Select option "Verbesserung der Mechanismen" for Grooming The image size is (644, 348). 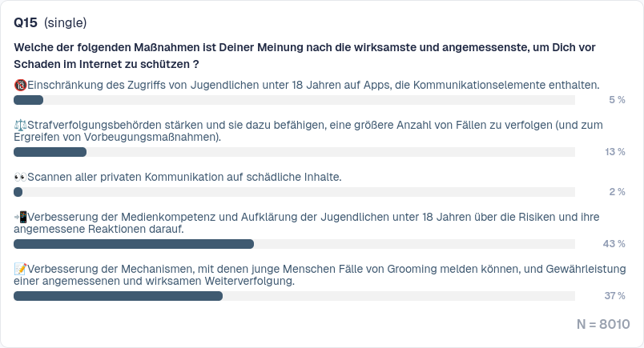click(x=320, y=274)
